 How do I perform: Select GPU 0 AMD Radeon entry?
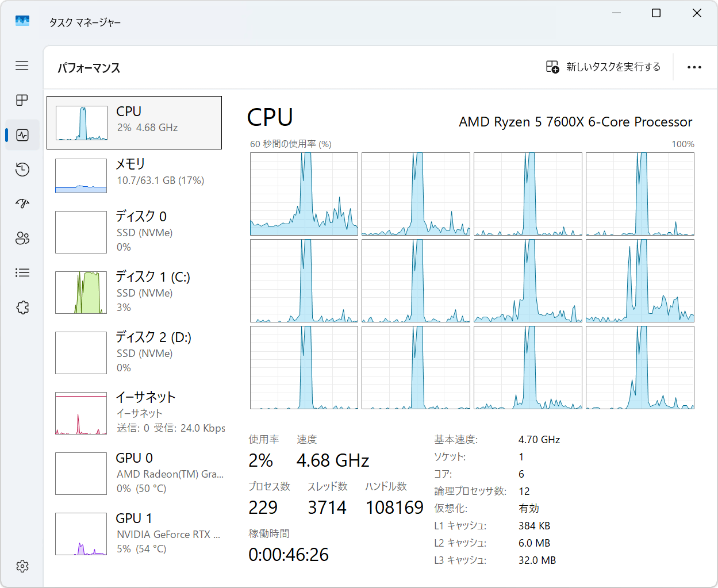[134, 473]
